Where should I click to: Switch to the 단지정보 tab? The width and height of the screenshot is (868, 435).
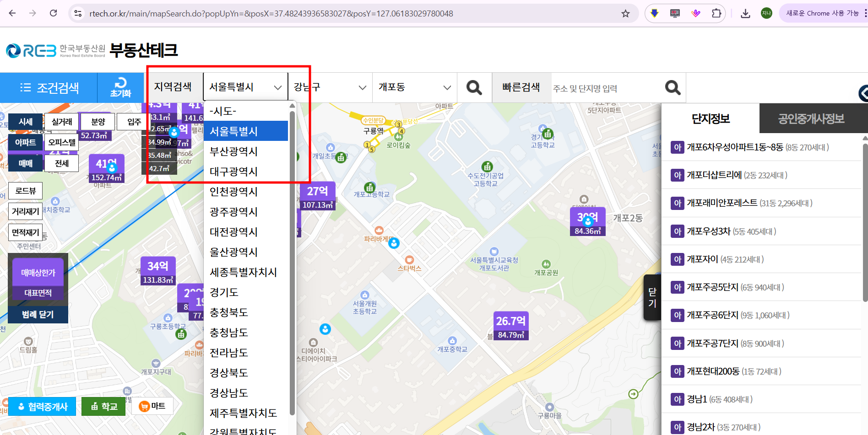coord(711,118)
